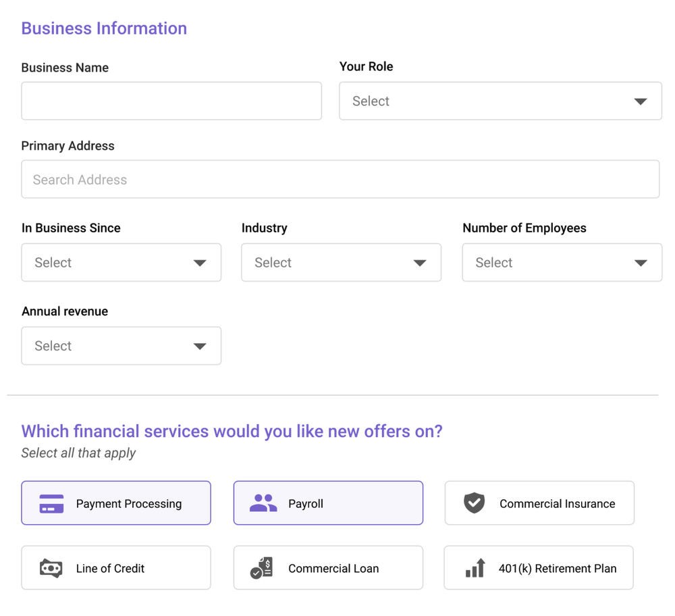Screen dimensions: 675x616
Task: Click the Search Address field
Action: tap(340, 179)
